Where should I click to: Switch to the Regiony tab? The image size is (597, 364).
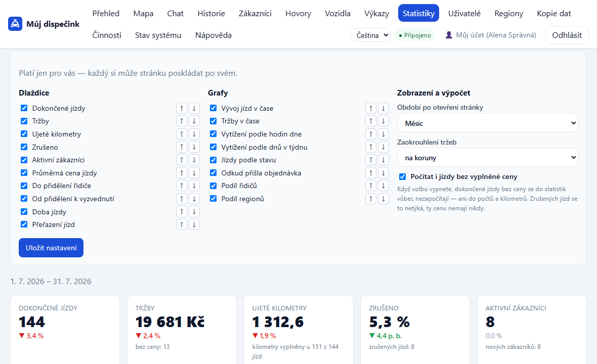point(508,13)
